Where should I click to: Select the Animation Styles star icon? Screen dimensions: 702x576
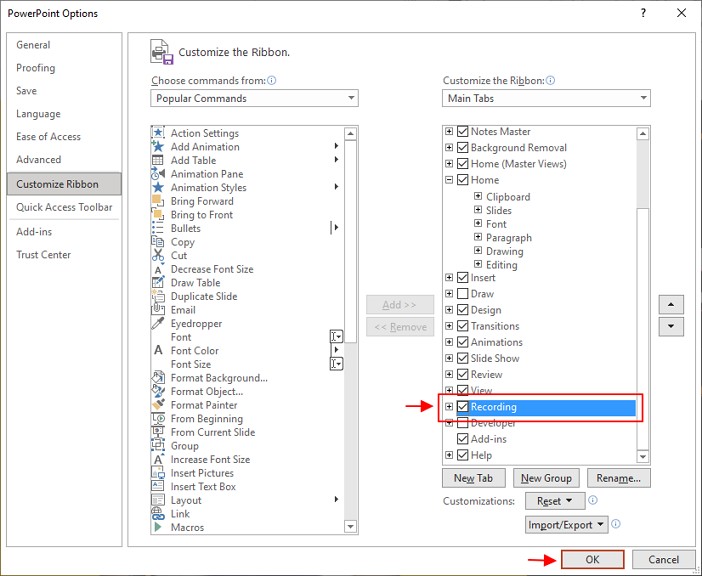pyautogui.click(x=158, y=187)
